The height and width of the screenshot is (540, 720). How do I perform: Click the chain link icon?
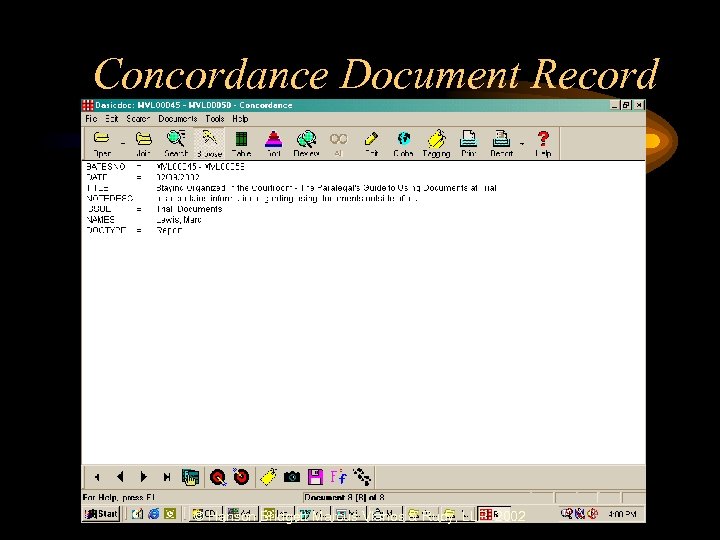362,478
